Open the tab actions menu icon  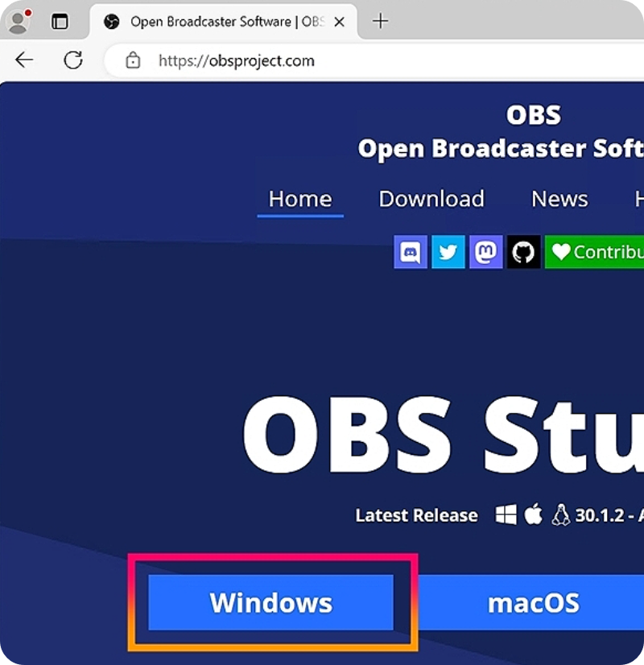point(60,21)
